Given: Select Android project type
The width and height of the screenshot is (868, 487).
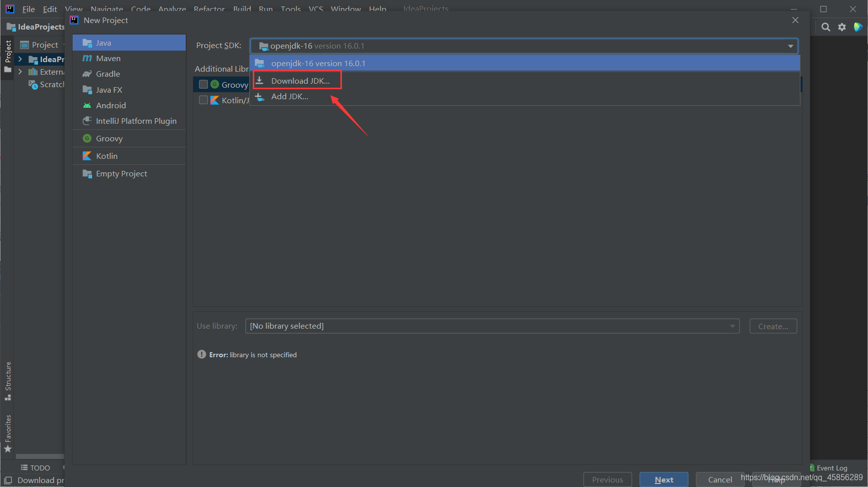Looking at the screenshot, I should [129, 105].
